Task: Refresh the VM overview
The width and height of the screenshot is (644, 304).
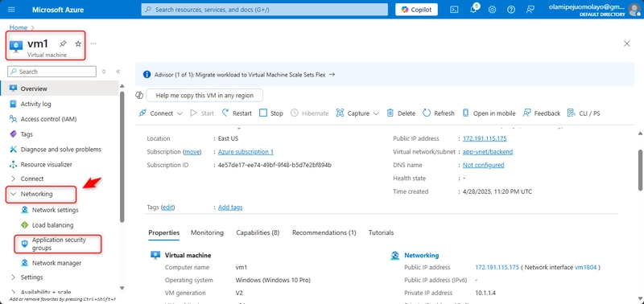Action: 439,113
